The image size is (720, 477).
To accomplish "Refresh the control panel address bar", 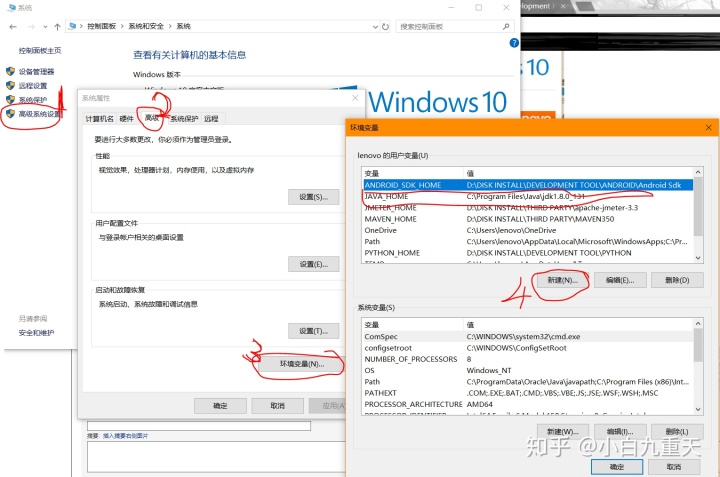I will tap(385, 27).
